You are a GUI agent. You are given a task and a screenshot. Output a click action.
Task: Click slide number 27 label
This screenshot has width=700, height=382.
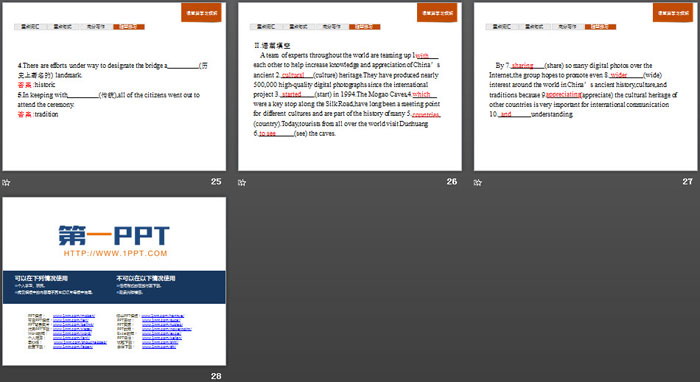[688, 182]
